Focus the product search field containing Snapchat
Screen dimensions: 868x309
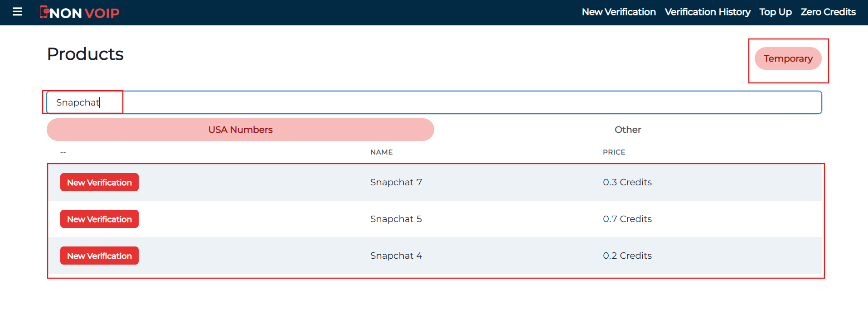tap(434, 102)
